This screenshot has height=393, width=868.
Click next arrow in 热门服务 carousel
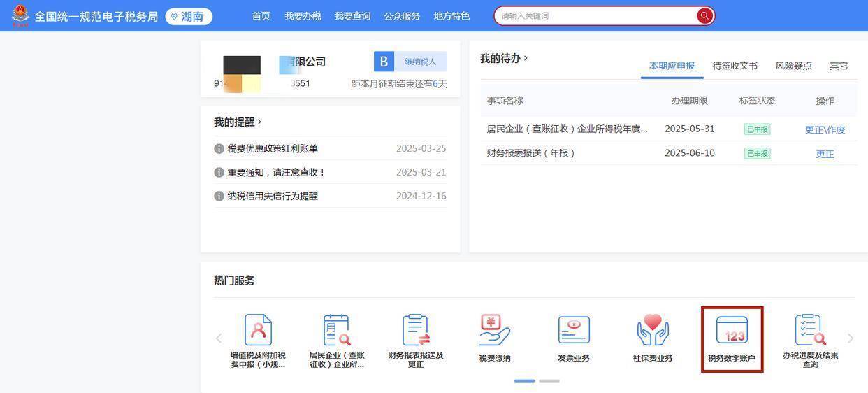[850, 338]
